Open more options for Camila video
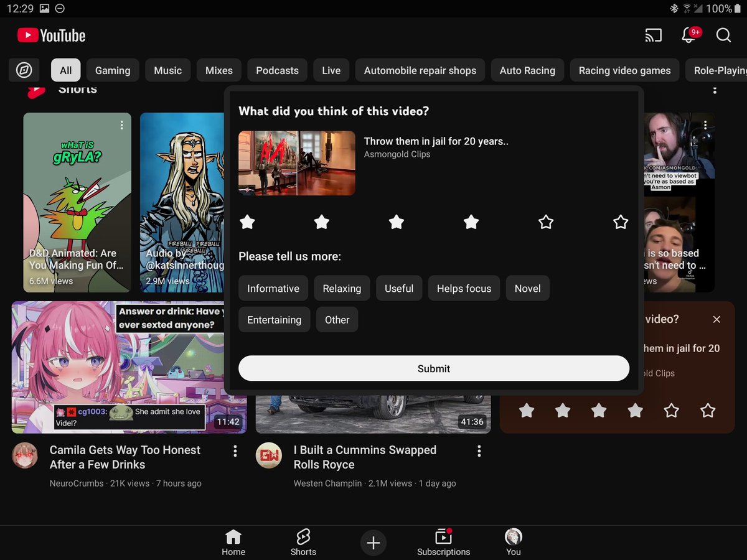 pyautogui.click(x=235, y=451)
